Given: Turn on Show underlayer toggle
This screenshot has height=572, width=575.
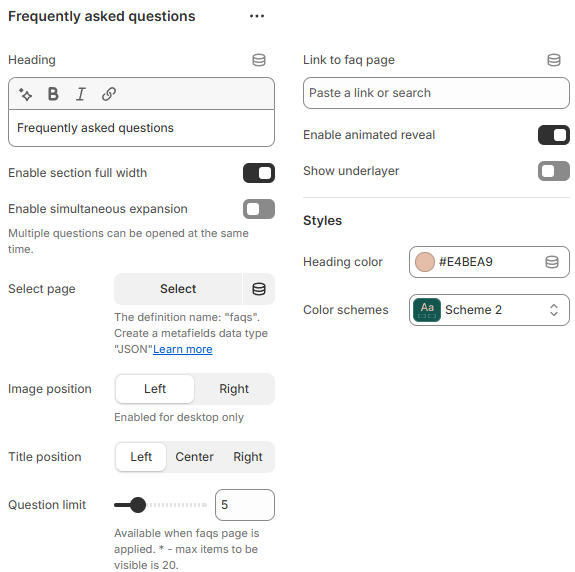Looking at the screenshot, I should coord(554,171).
